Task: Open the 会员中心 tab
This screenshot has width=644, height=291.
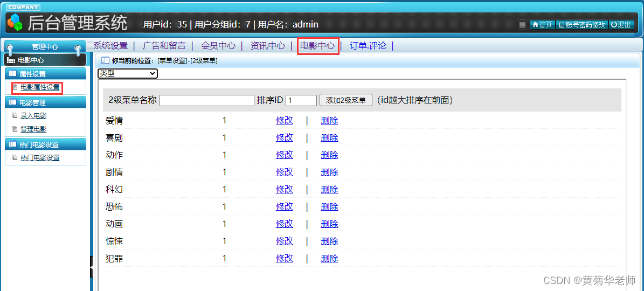Action: point(218,46)
